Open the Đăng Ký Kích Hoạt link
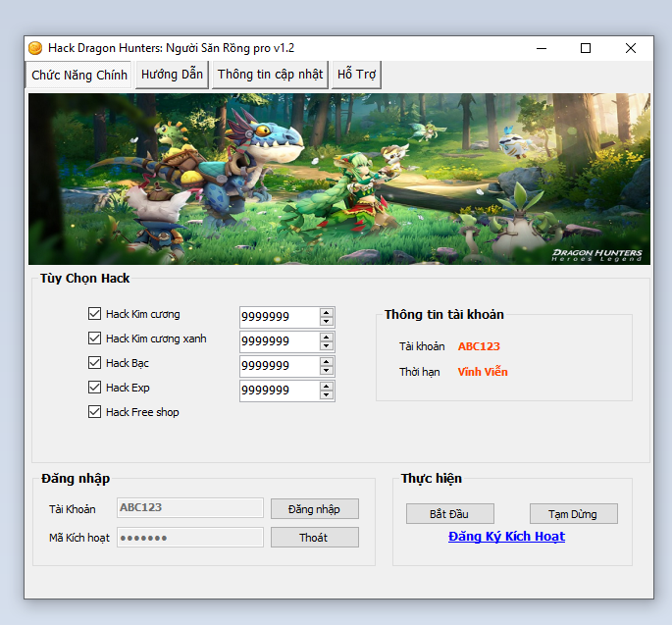 pyautogui.click(x=506, y=537)
